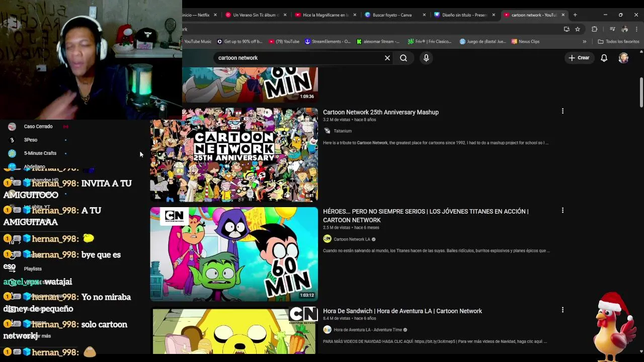Viewport: 644px width, 362px height.
Task: Open options menu for 25th Anniversary Mashup video
Action: pos(562,111)
